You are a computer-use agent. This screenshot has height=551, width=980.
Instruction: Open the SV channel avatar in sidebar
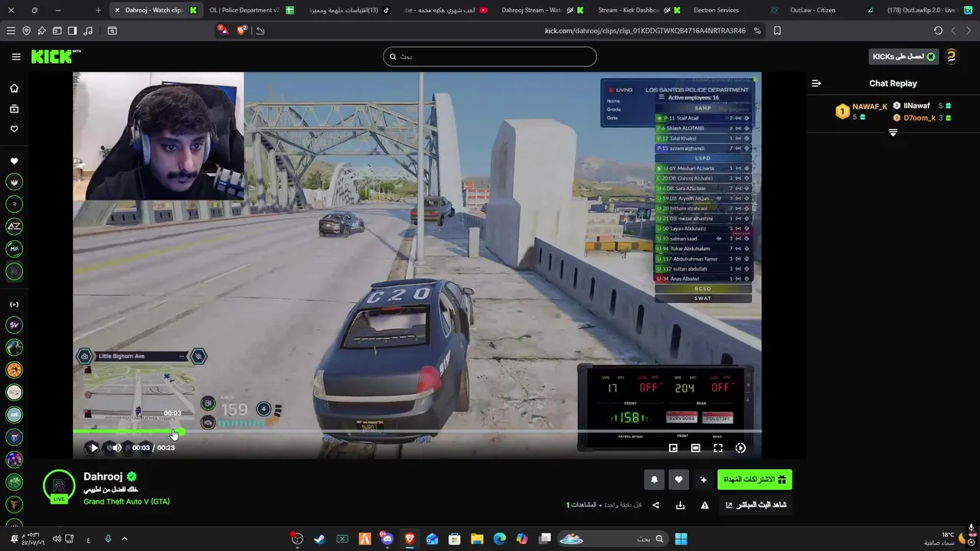[14, 325]
